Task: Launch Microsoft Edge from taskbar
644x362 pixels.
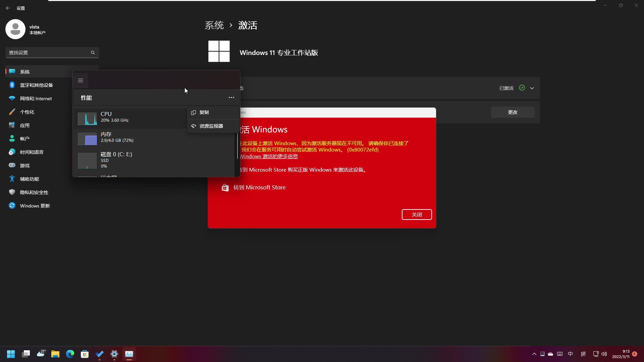Action: pyautogui.click(x=70, y=354)
